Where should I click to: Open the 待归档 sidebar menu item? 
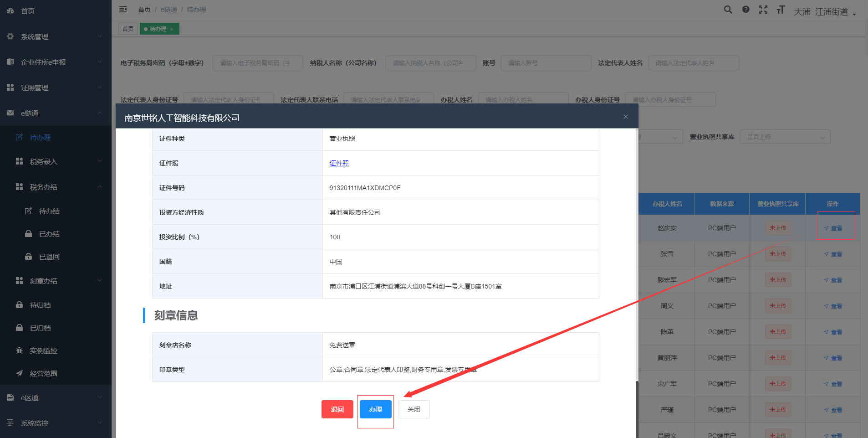click(x=56, y=305)
